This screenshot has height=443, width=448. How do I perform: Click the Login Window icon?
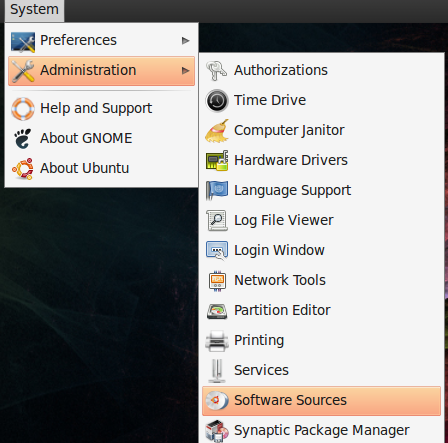click(217, 251)
